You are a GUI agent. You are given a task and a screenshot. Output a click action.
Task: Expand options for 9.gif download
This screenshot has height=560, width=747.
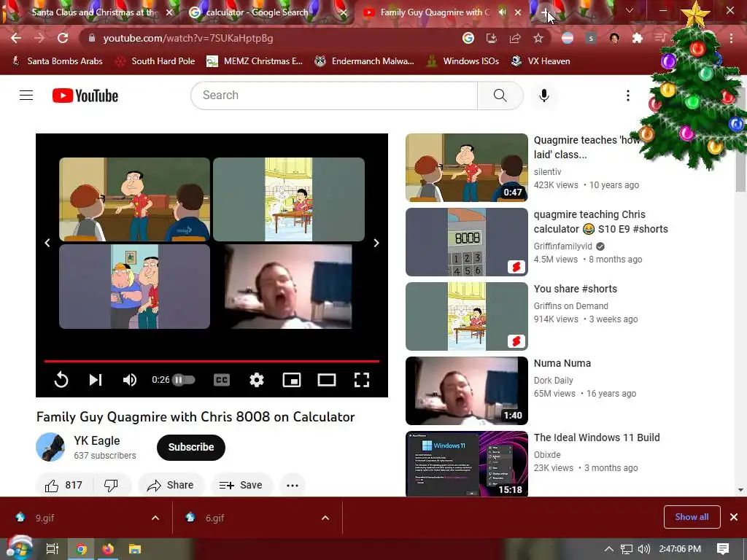155,518
